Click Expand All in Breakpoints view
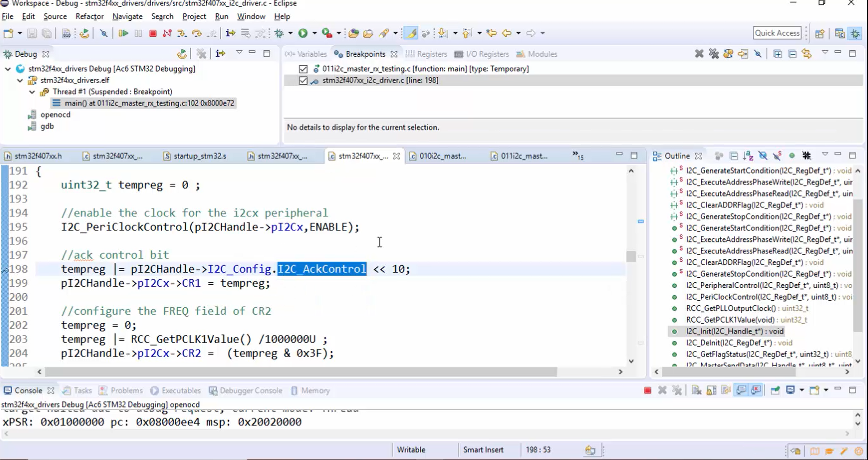The width and height of the screenshot is (868, 460). [777, 54]
